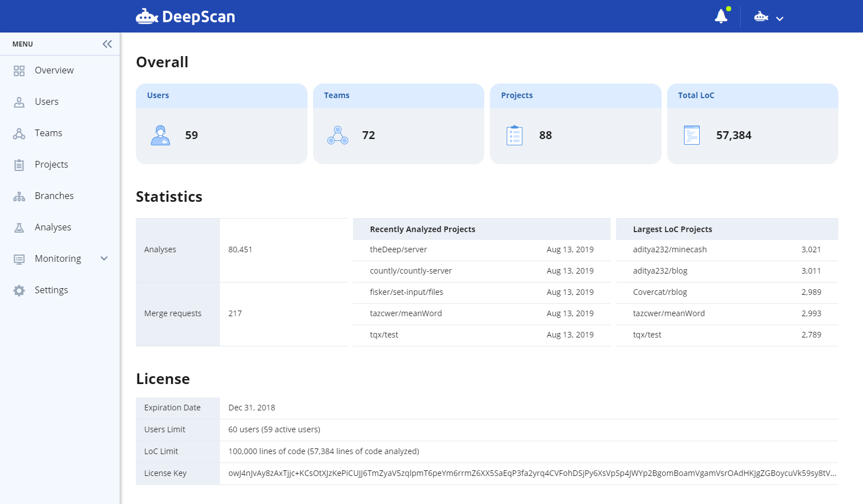Click the LoC value 2,989

pyautogui.click(x=811, y=292)
